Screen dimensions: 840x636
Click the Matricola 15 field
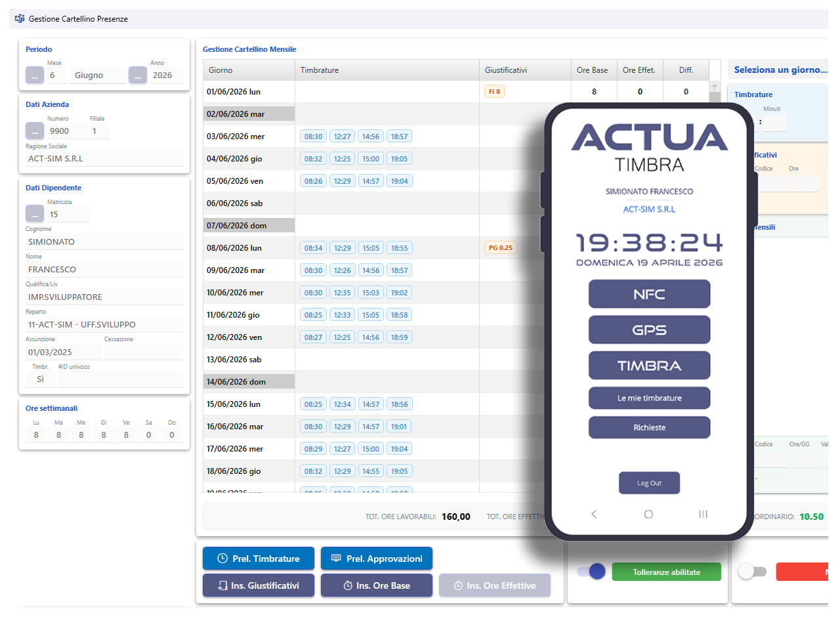point(68,214)
